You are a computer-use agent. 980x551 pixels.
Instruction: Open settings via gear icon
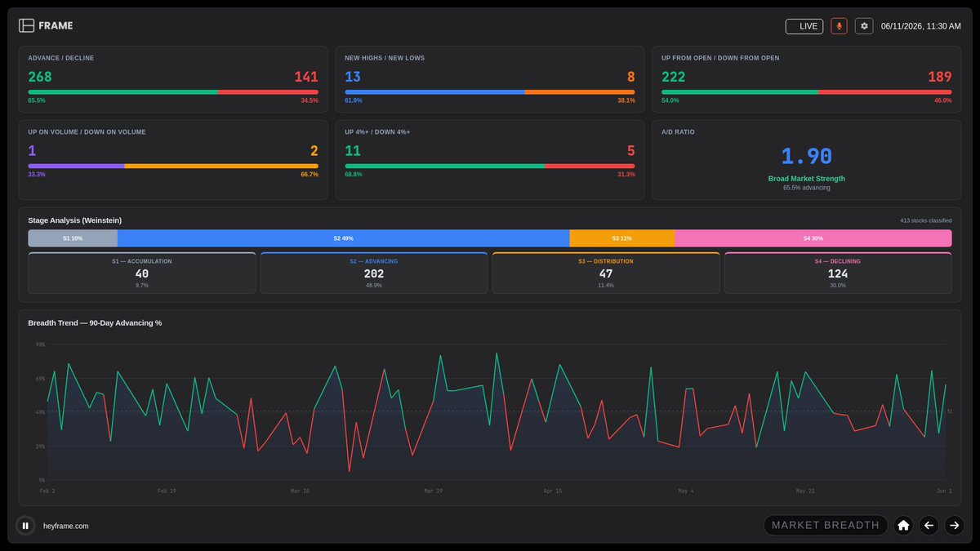coord(864,26)
